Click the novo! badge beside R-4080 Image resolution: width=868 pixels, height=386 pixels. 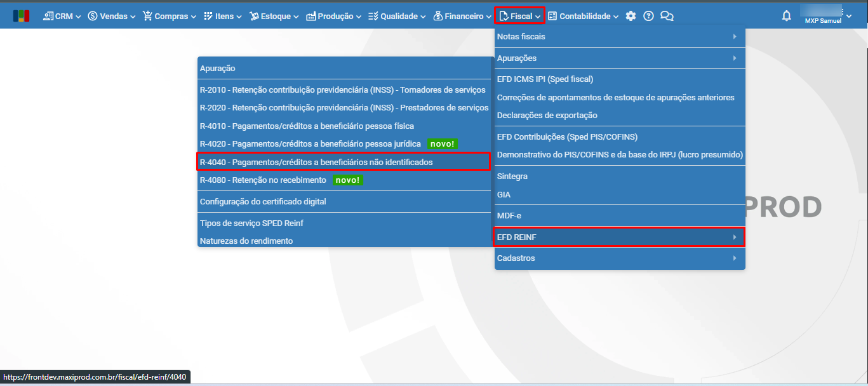coord(347,180)
